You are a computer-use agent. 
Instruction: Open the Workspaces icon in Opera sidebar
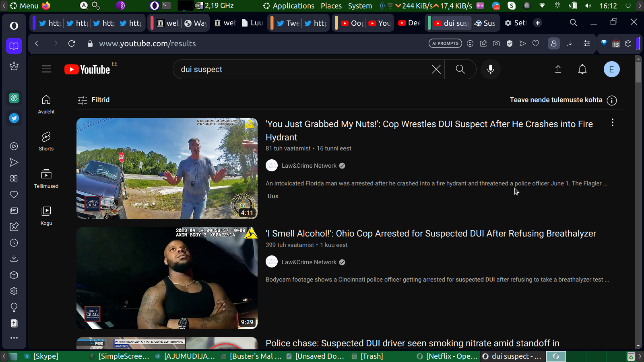[14, 46]
